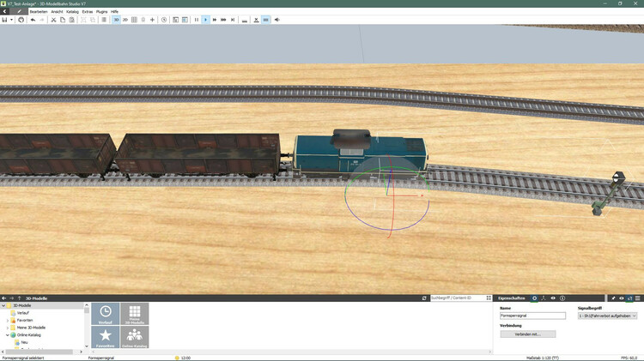Open the Hilfe menu

pyautogui.click(x=114, y=12)
